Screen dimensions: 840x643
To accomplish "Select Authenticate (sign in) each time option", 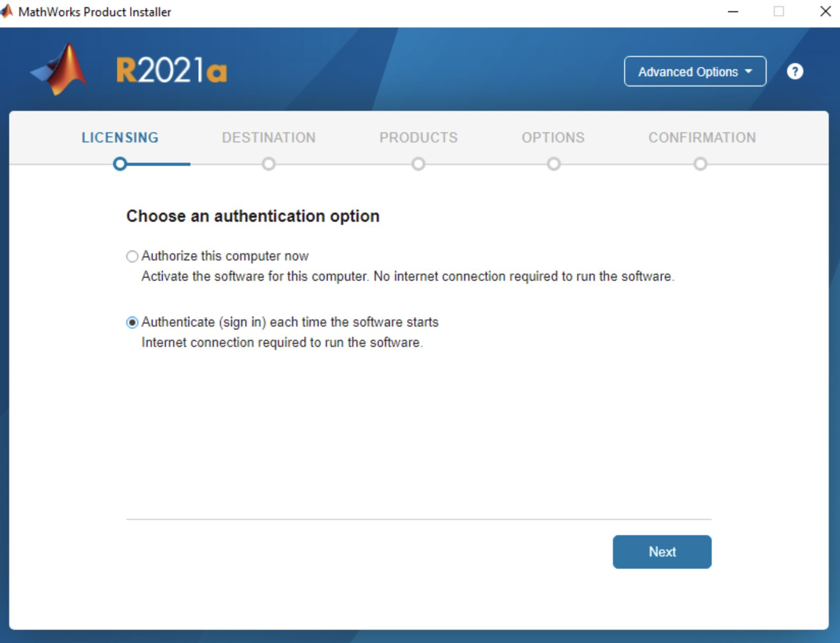I will (x=132, y=323).
